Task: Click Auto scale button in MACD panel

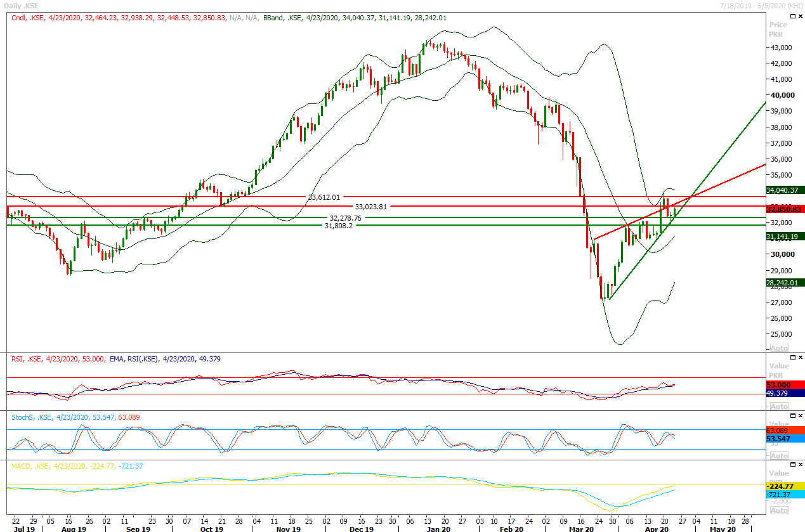Action: pos(779,510)
